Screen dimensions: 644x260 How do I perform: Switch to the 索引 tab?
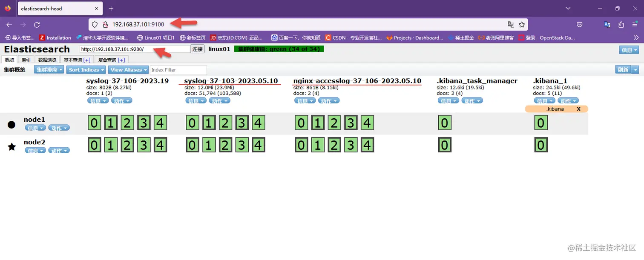point(26,60)
